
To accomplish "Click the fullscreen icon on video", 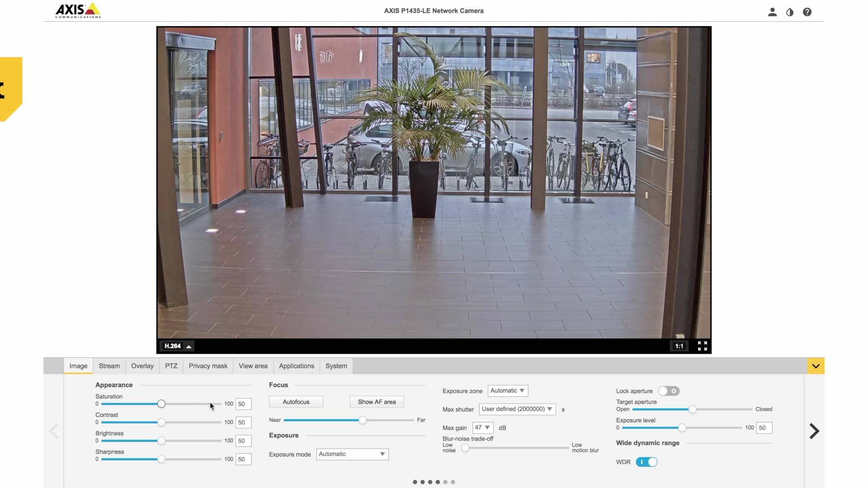I will (702, 346).
